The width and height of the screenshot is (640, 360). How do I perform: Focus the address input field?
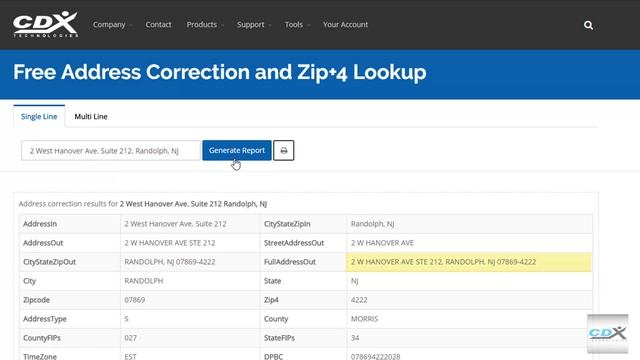click(111, 151)
